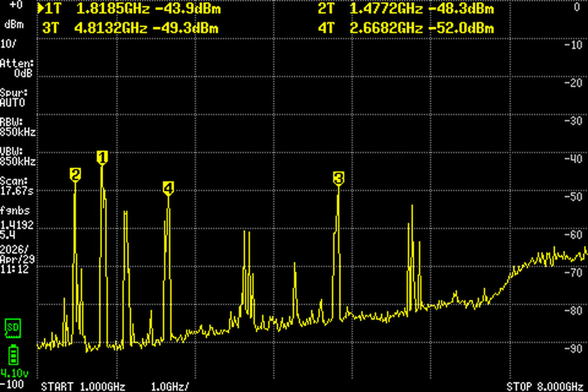Tap the dBm unit label
Viewport: 588px width, 392px height.
14,25
